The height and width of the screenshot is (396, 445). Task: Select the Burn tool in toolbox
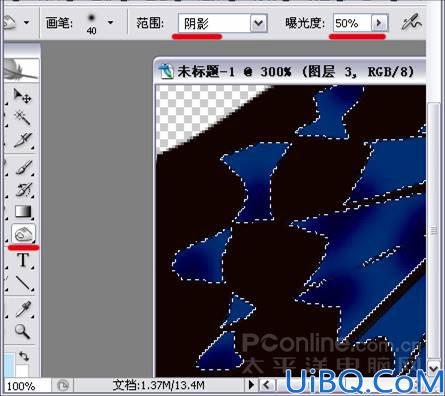pyautogui.click(x=23, y=233)
